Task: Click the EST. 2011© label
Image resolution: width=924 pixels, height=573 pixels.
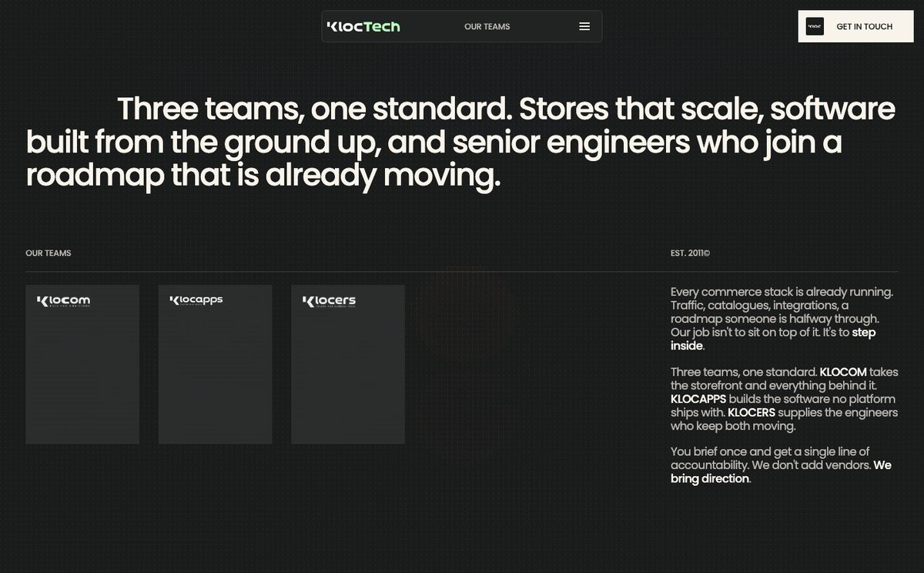Action: click(x=690, y=253)
